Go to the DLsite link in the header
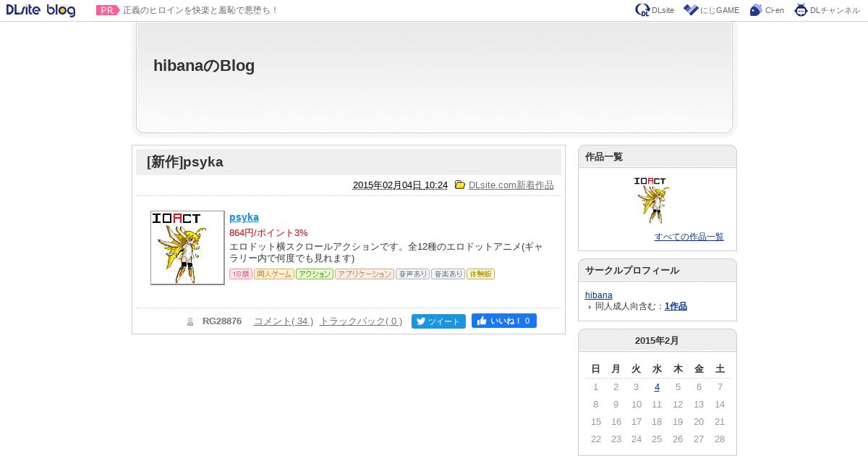Image resolution: width=868 pixels, height=456 pixels. [x=655, y=10]
